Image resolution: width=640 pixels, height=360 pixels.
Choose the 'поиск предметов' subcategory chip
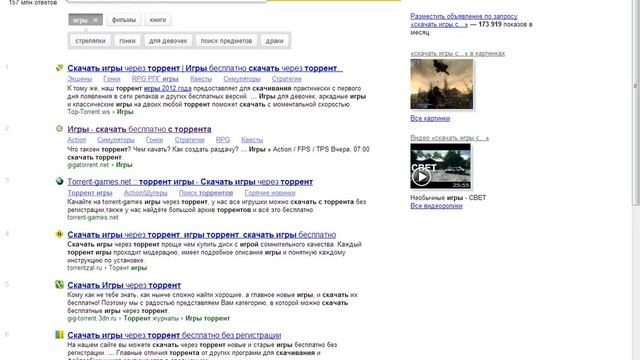(x=226, y=41)
